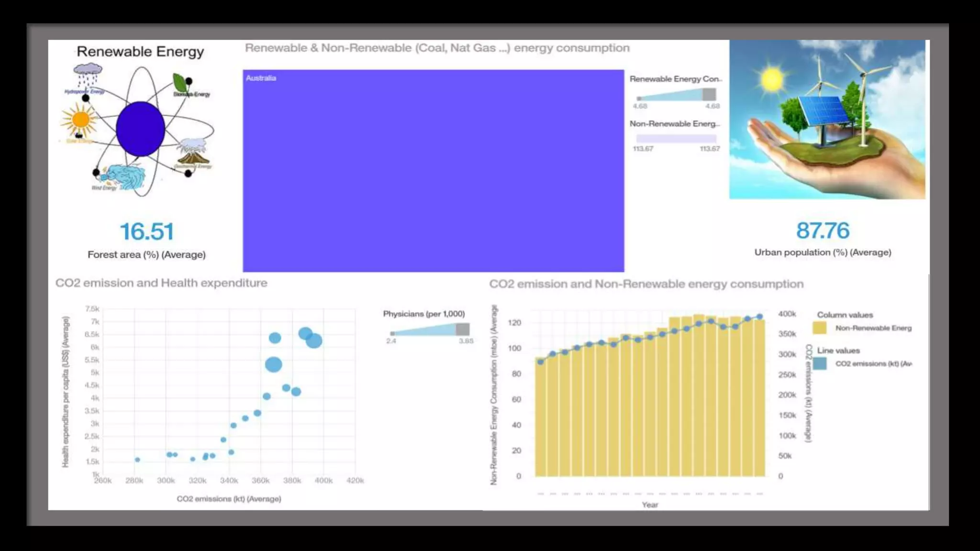Viewport: 980px width, 551px height.
Task: Click the Renewable & Non-Renewable energy consumption title
Action: point(437,48)
